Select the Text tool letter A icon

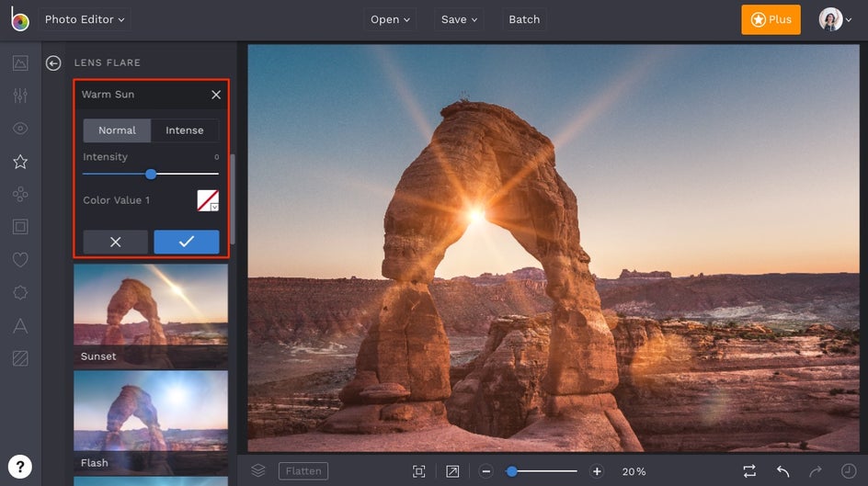click(20, 325)
